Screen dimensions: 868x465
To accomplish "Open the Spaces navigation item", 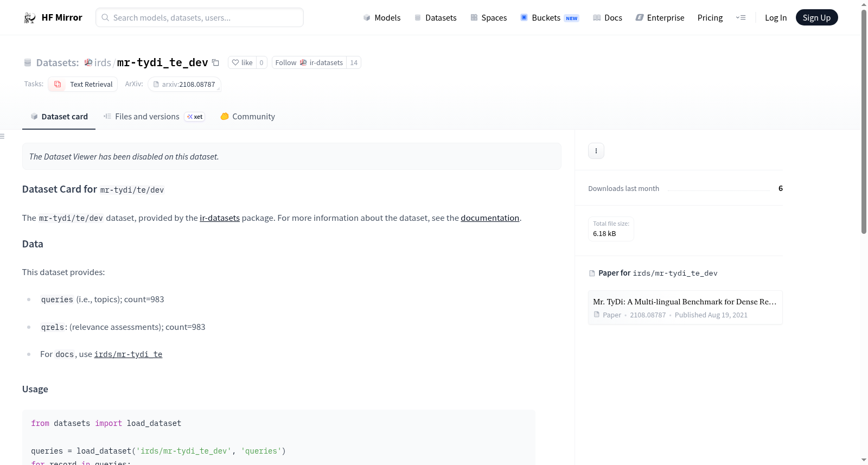I will [489, 18].
